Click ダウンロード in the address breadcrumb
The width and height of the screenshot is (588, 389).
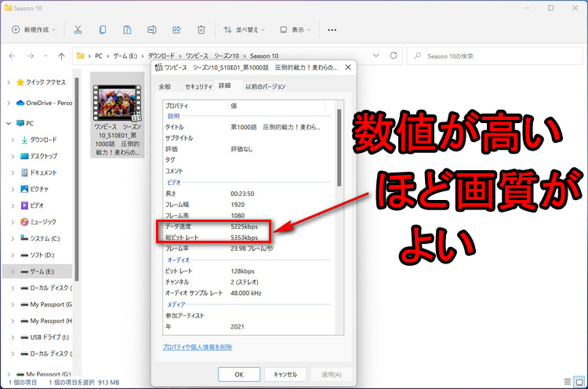pyautogui.click(x=162, y=56)
